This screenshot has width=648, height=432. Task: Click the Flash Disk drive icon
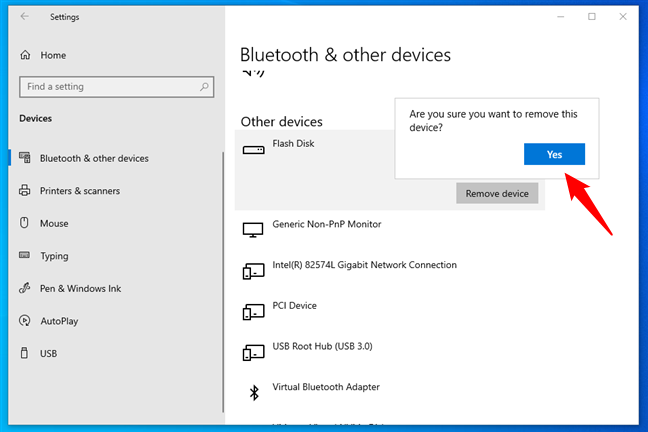coord(253,150)
